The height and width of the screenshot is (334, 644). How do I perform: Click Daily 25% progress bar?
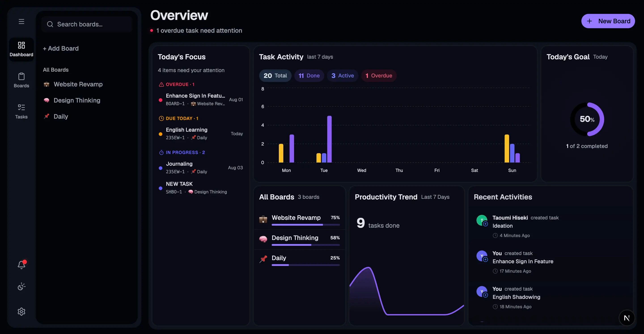click(305, 265)
